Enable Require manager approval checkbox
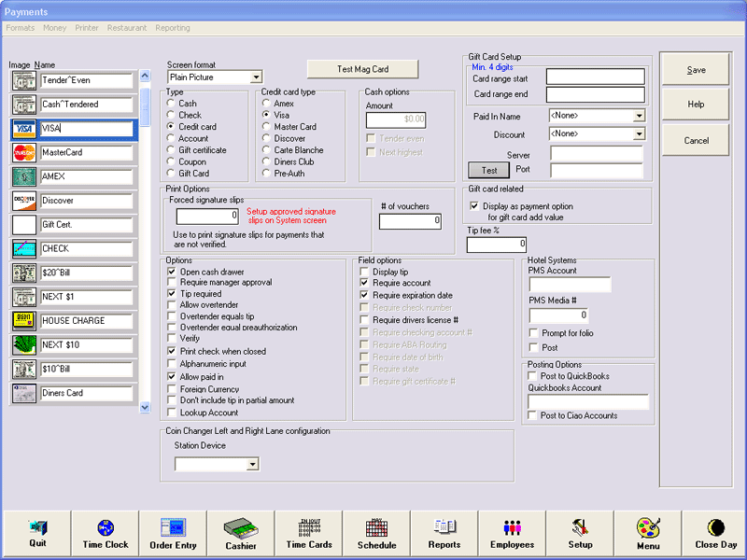The height and width of the screenshot is (560, 747). [172, 283]
